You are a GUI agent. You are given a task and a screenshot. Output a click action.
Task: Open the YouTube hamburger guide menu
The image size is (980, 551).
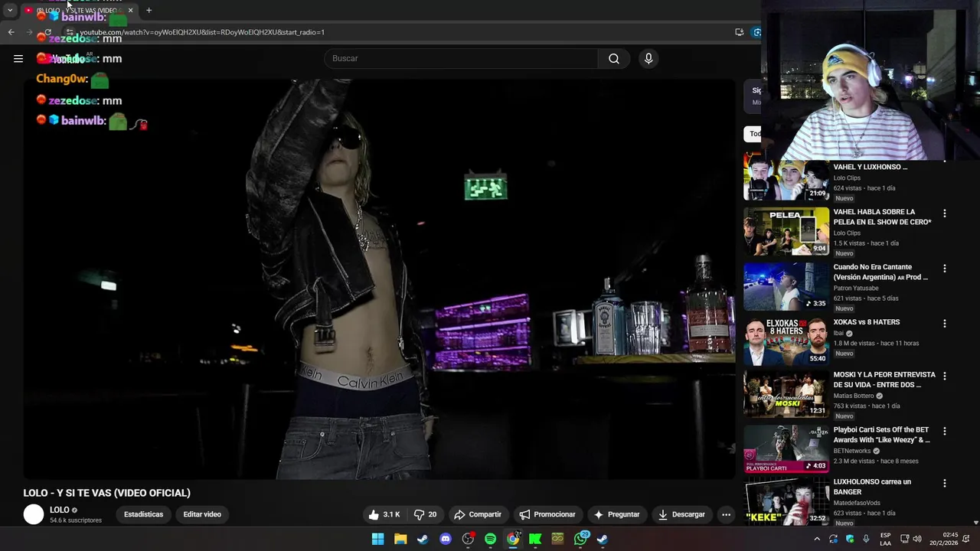point(18,58)
